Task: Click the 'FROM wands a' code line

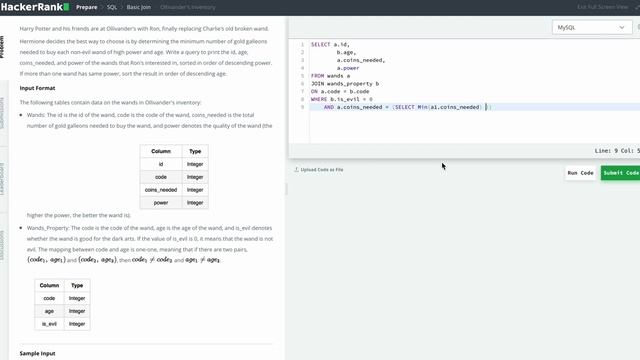Action: [x=330, y=76]
